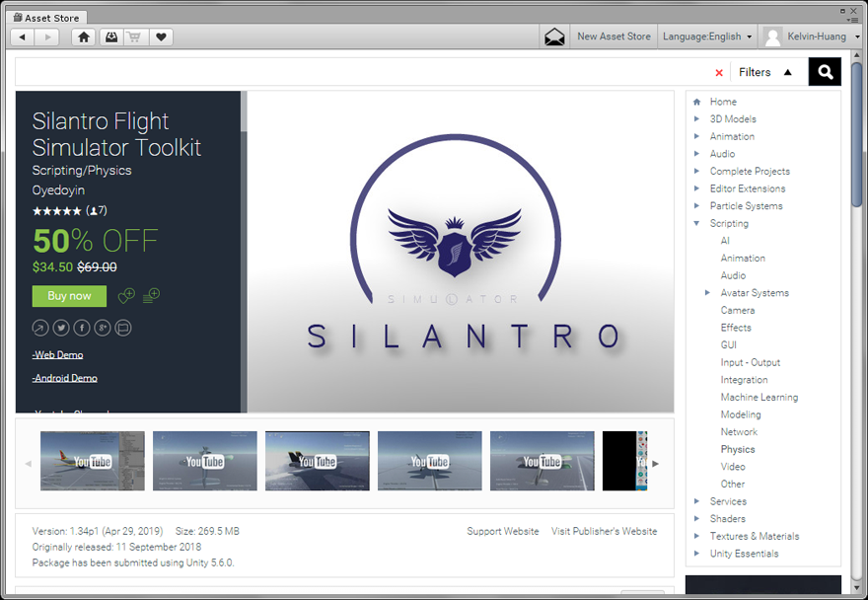868x600 pixels.
Task: Open the Web Demo link
Action: point(57,354)
